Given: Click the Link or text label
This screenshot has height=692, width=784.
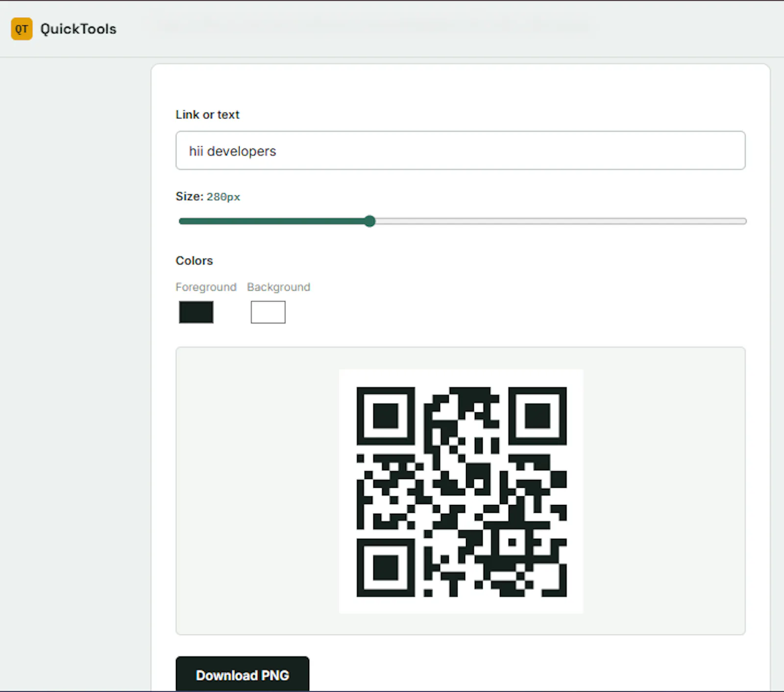Looking at the screenshot, I should (207, 115).
